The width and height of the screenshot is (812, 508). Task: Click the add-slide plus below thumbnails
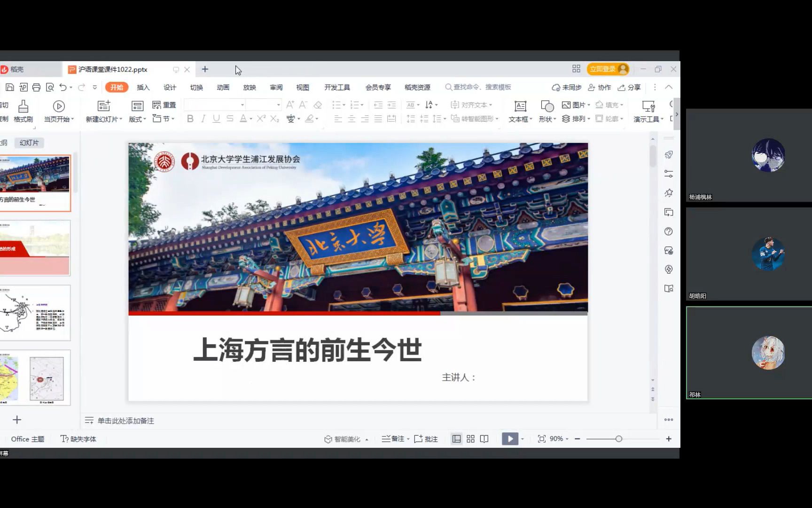coord(17,420)
